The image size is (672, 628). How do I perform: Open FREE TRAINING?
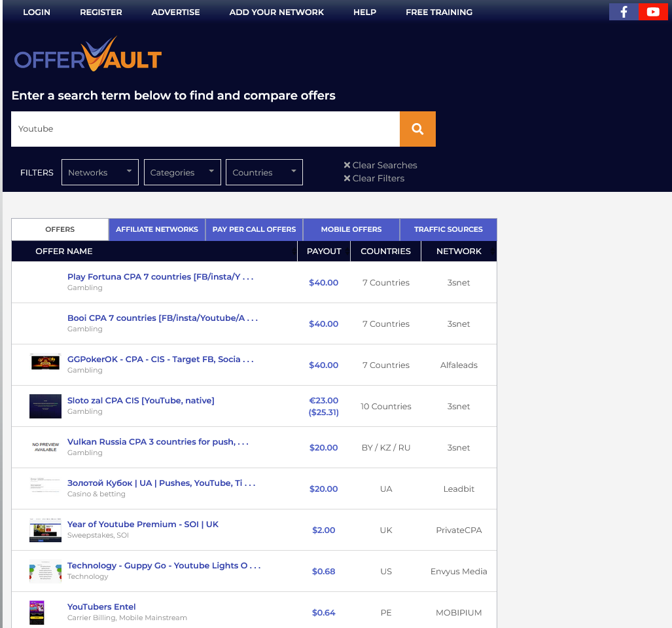[x=439, y=12]
